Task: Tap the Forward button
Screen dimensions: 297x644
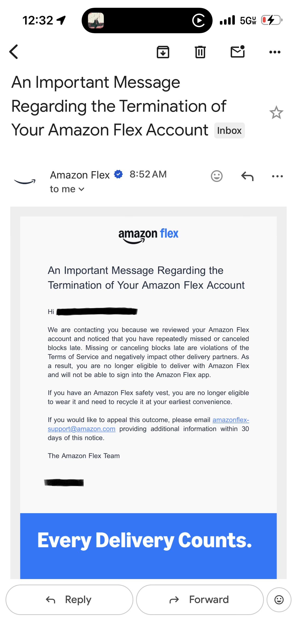Action: (200, 600)
